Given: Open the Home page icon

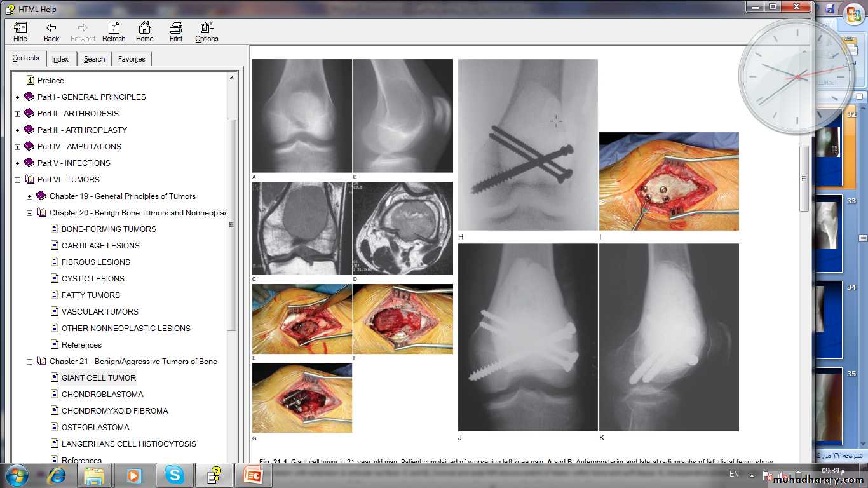Looking at the screenshot, I should pyautogui.click(x=144, y=32).
